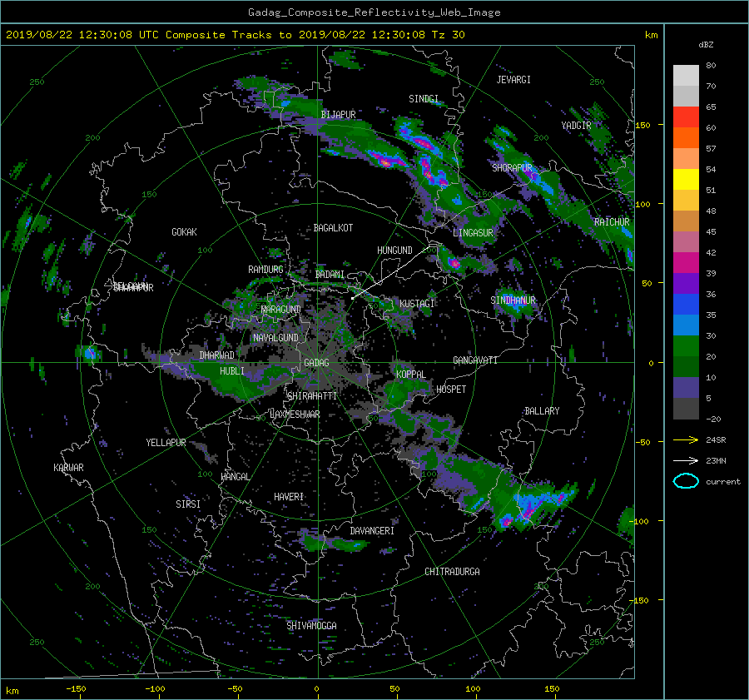Select the light blue 30 dBZ color swatch
This screenshot has height=700, width=749.
point(686,325)
